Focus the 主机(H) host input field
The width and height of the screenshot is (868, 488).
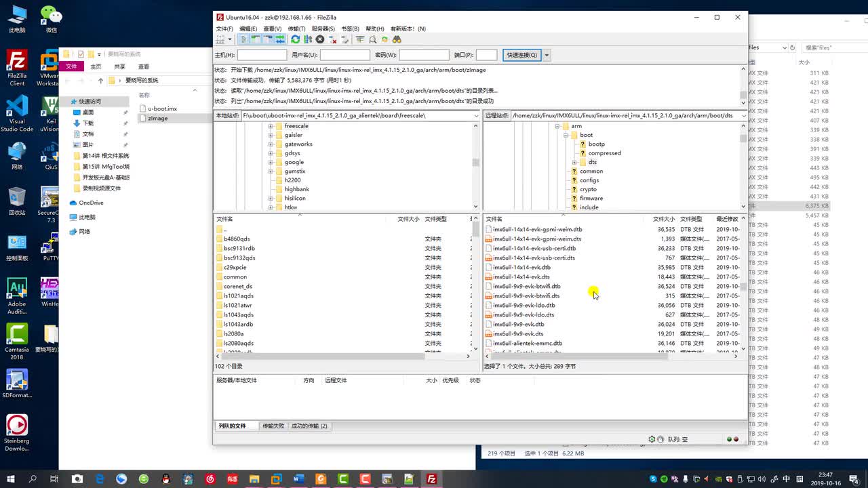[262, 55]
